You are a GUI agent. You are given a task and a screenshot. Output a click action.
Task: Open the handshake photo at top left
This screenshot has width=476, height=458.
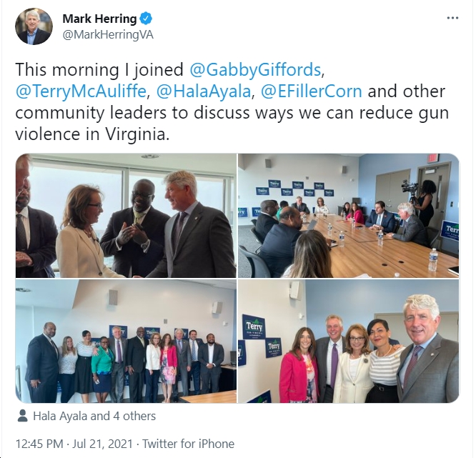click(126, 216)
